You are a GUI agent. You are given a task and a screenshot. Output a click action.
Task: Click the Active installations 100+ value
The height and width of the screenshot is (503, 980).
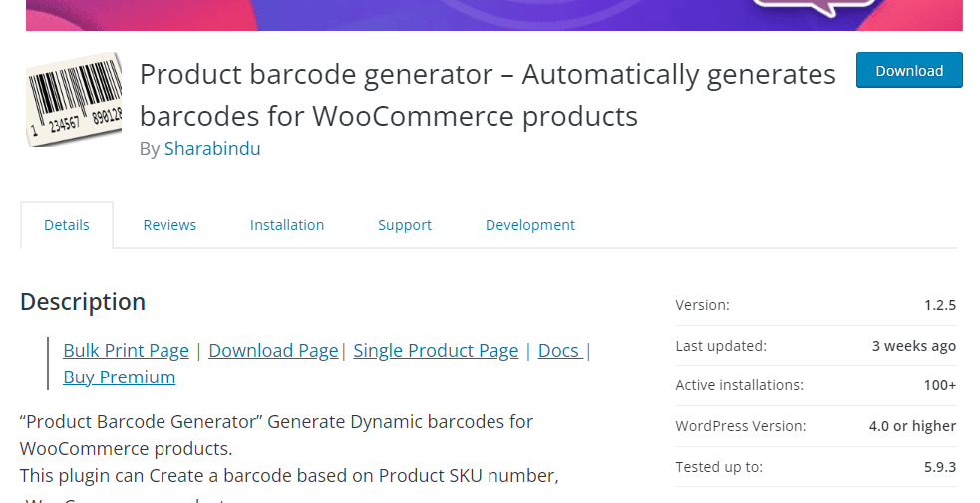pos(940,385)
